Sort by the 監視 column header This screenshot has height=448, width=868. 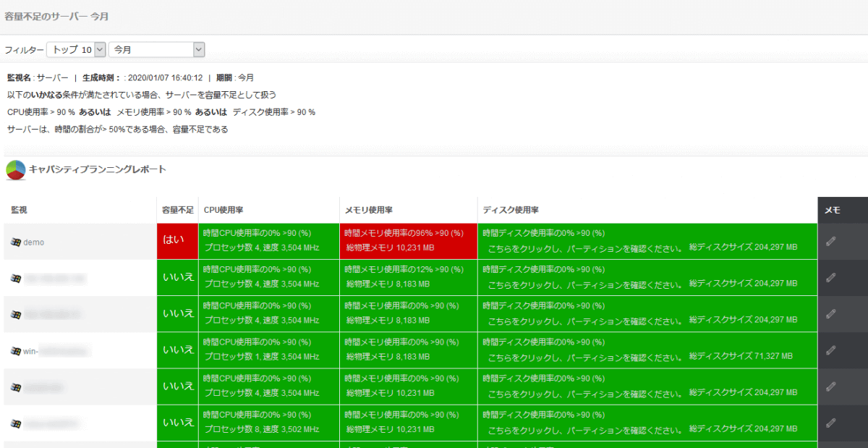tap(20, 210)
